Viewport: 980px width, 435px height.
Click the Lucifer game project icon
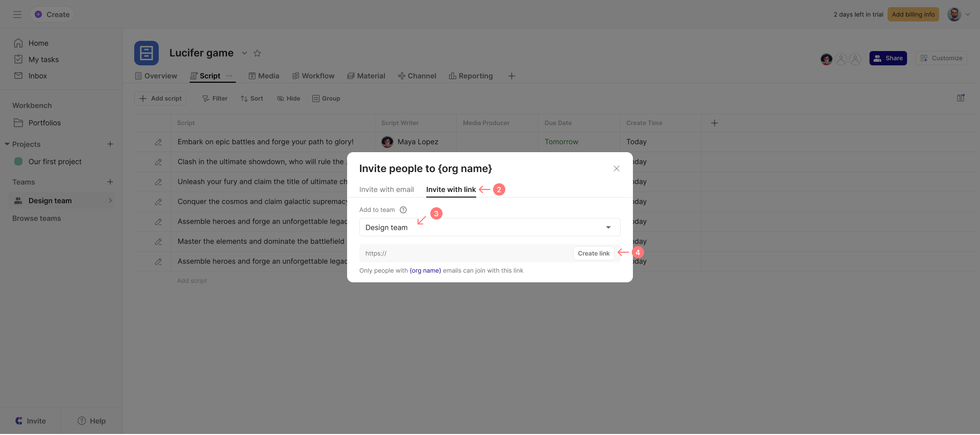pyautogui.click(x=146, y=53)
